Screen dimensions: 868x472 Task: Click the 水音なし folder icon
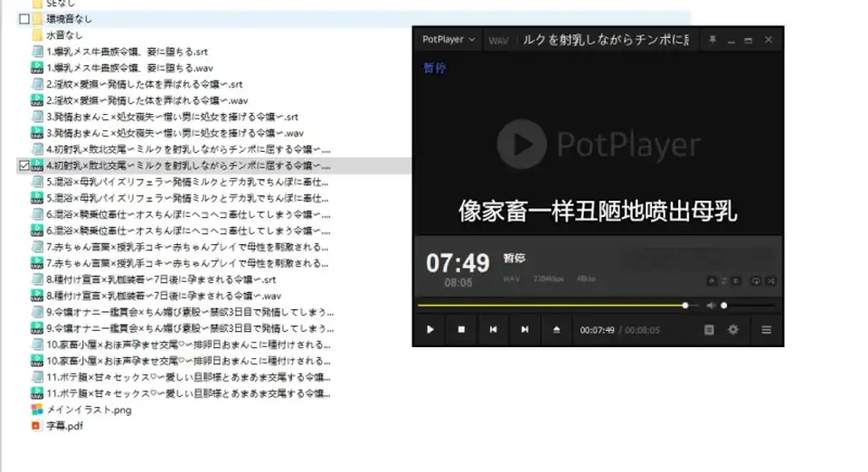tap(37, 35)
